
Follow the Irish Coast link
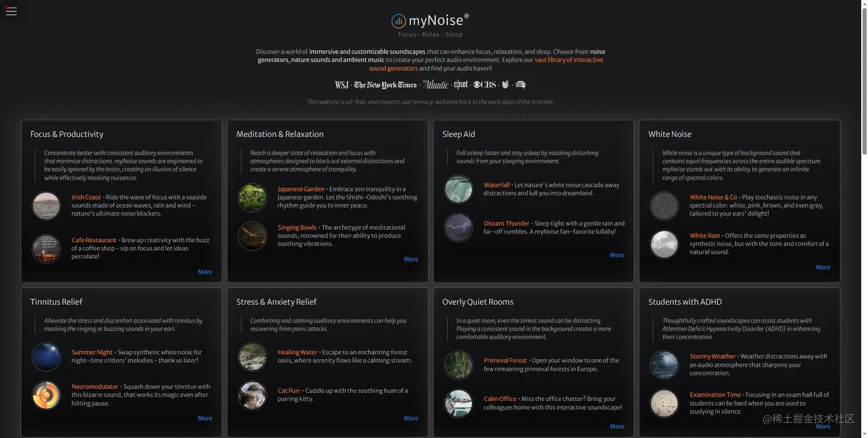pyautogui.click(x=86, y=197)
